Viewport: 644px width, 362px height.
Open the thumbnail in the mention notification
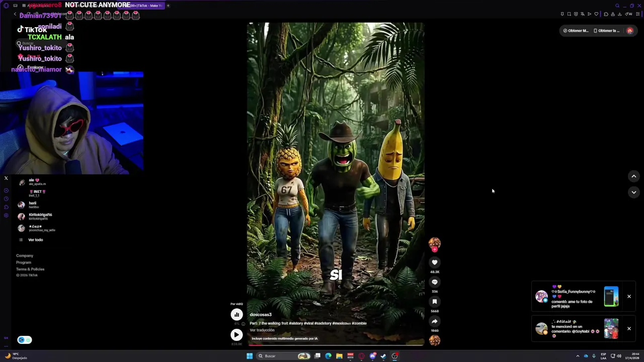611,329
